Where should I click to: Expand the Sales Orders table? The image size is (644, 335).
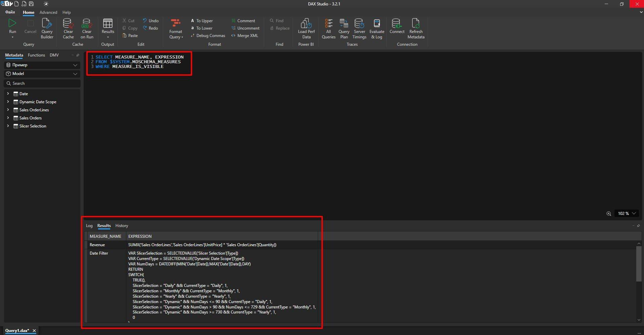(8, 118)
